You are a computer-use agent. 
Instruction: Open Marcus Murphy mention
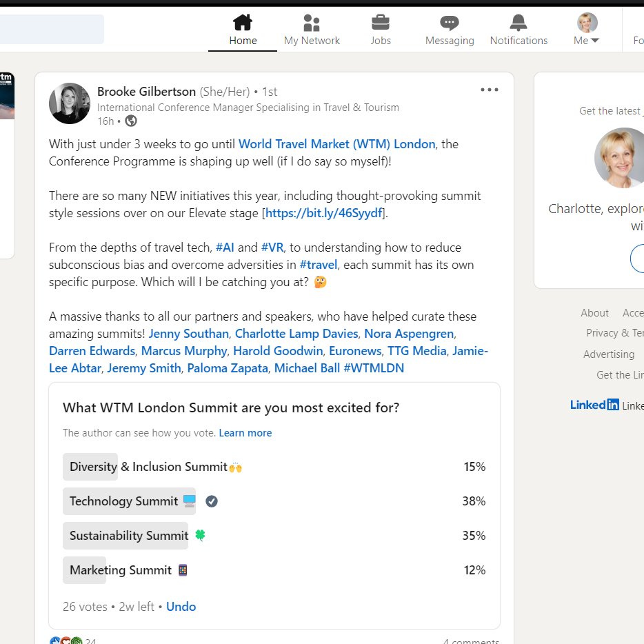pos(184,351)
